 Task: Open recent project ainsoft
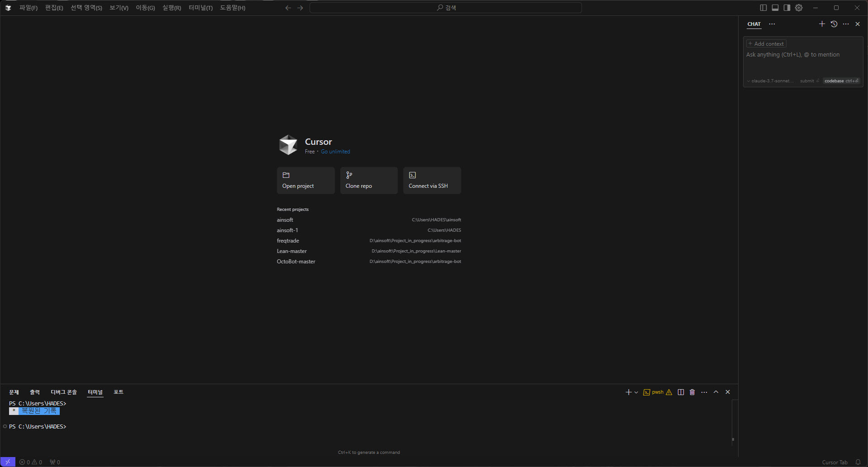[x=369, y=220]
